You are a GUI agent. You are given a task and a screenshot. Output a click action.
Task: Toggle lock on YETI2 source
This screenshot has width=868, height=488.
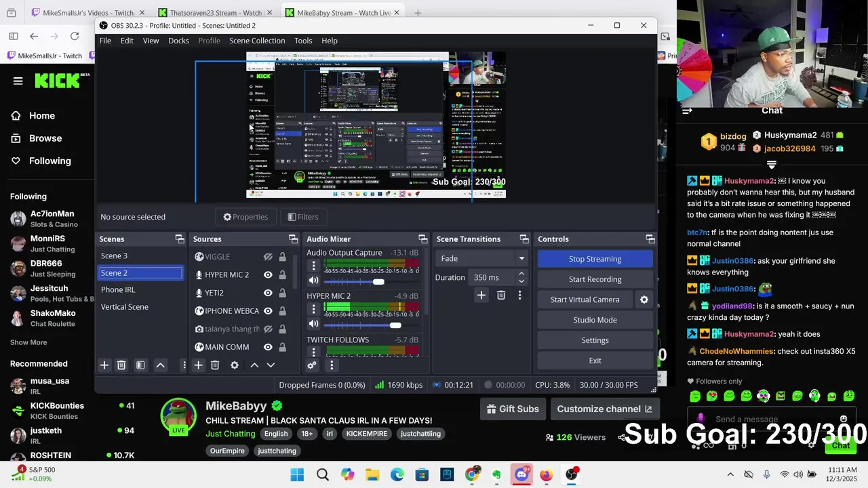pyautogui.click(x=282, y=293)
